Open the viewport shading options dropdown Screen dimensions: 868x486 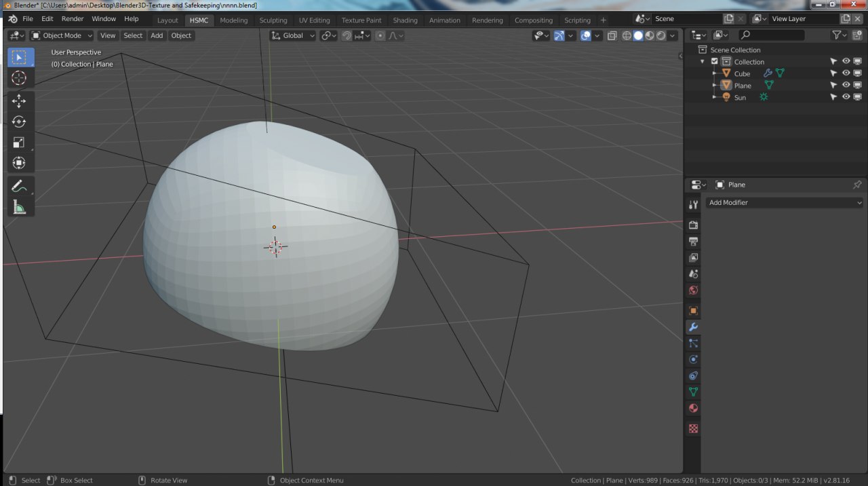pyautogui.click(x=673, y=35)
